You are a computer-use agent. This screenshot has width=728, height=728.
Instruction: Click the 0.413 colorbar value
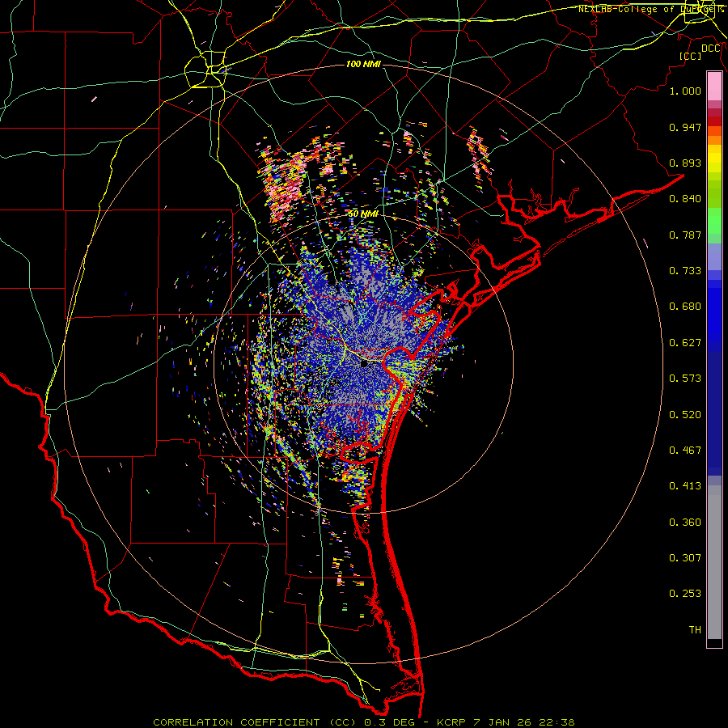(685, 486)
